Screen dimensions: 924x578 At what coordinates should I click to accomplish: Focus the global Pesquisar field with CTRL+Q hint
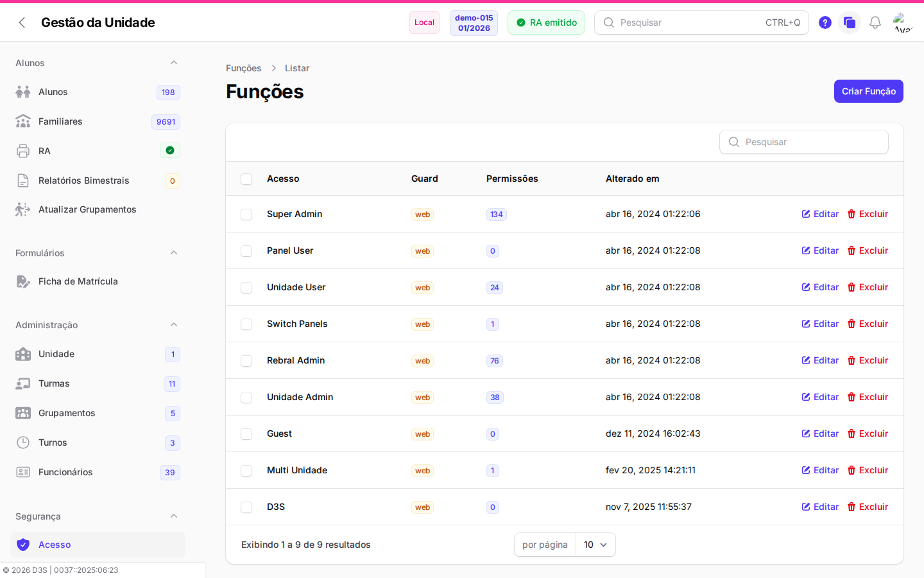[x=701, y=22]
